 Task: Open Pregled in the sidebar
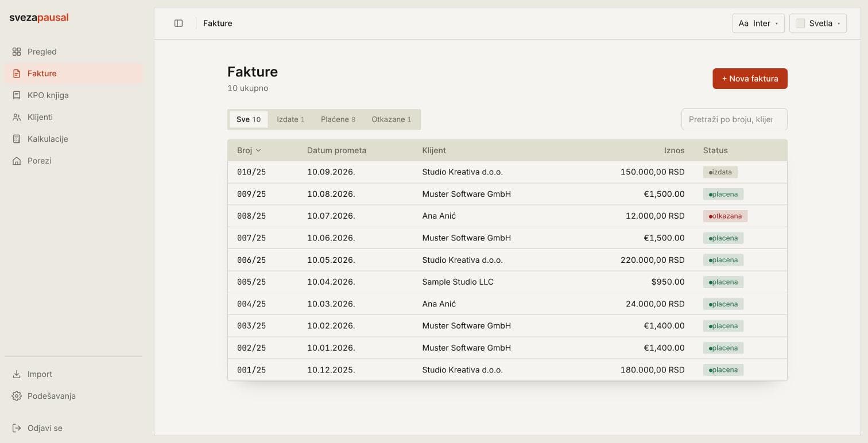(x=73, y=52)
